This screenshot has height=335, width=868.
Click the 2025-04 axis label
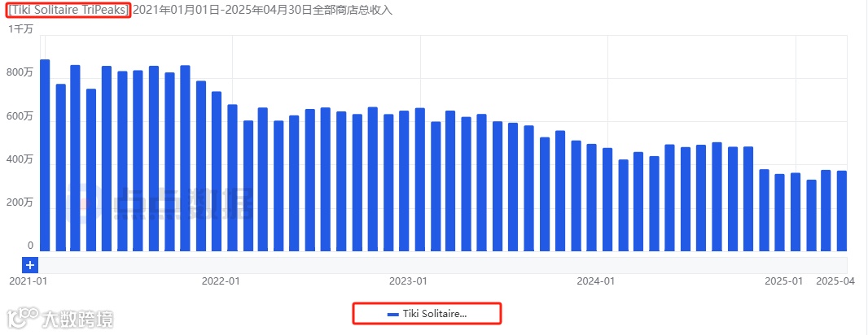tap(836, 281)
